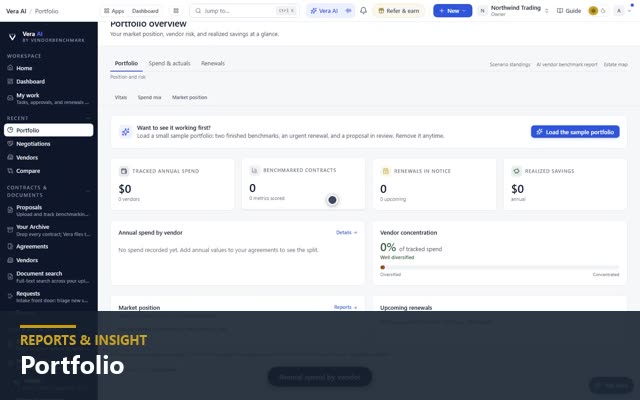
Task: Open the AI vendor benchmark report link
Action: pyautogui.click(x=567, y=64)
